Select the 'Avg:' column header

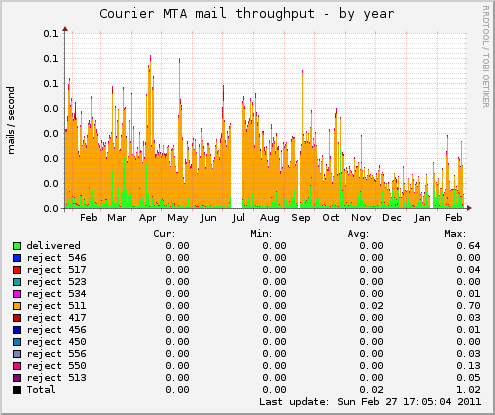pos(358,234)
